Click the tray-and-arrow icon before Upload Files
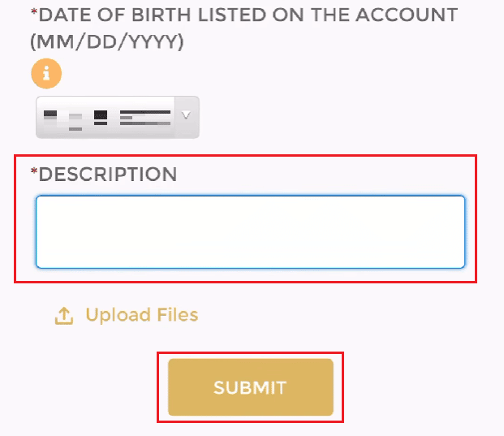This screenshot has height=436, width=504. [64, 315]
